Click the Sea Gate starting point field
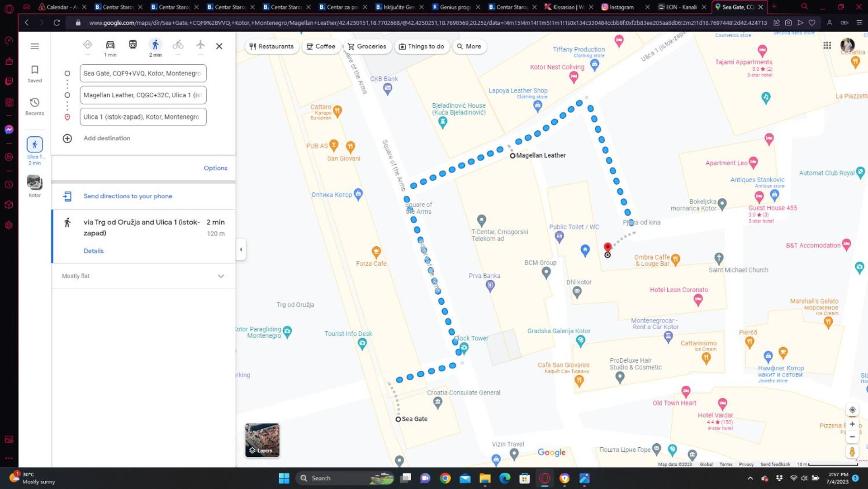The width and height of the screenshot is (868, 489). point(142,73)
